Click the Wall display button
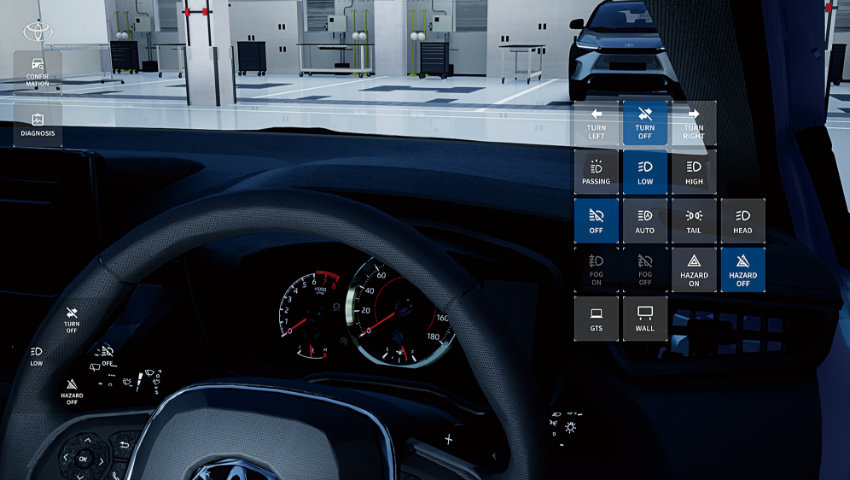Viewport: 850px width, 480px height. [645, 319]
